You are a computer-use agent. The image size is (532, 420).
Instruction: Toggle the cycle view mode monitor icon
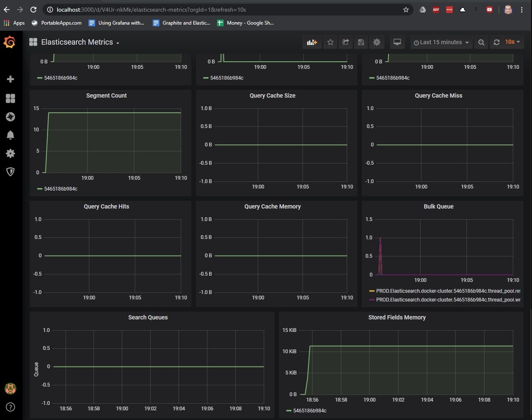tap(397, 42)
